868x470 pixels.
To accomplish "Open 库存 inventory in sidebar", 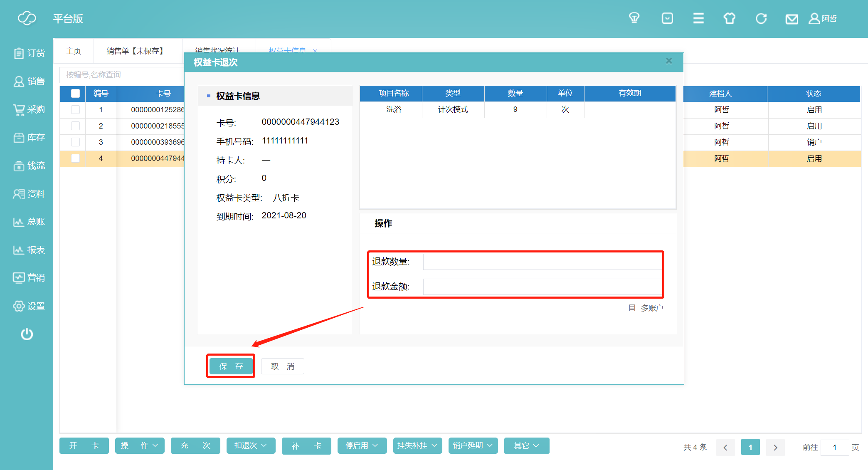I will click(x=29, y=138).
